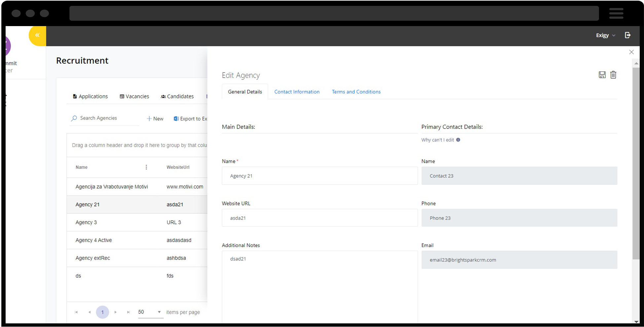Switch to the General Details tab
This screenshot has width=644, height=327.
click(245, 92)
